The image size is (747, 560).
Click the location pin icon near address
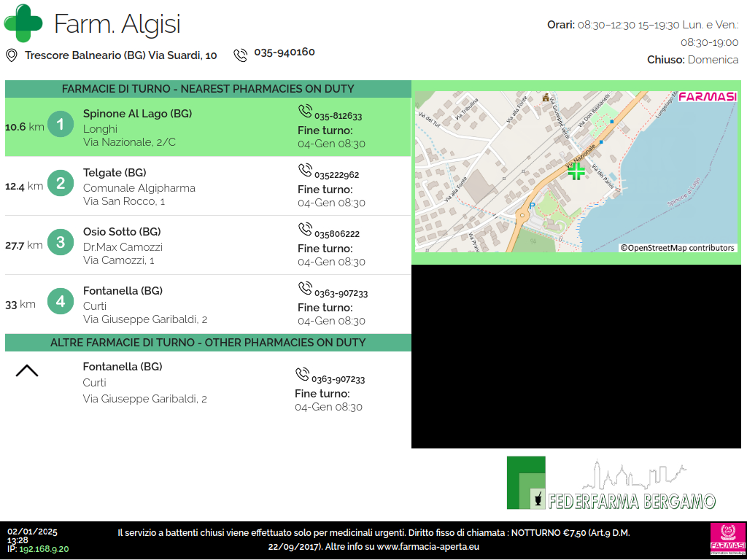point(12,55)
